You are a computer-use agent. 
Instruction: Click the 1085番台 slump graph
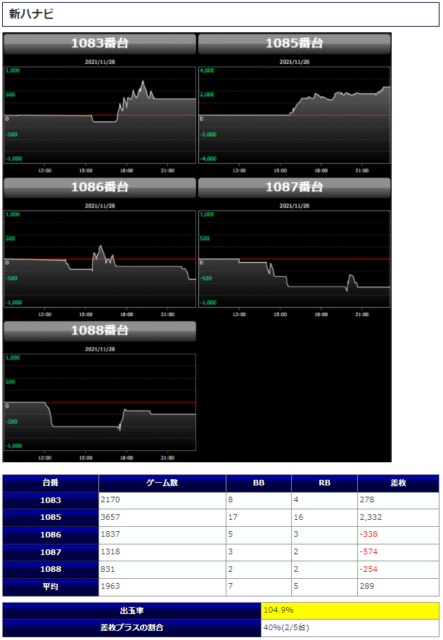[x=294, y=115]
